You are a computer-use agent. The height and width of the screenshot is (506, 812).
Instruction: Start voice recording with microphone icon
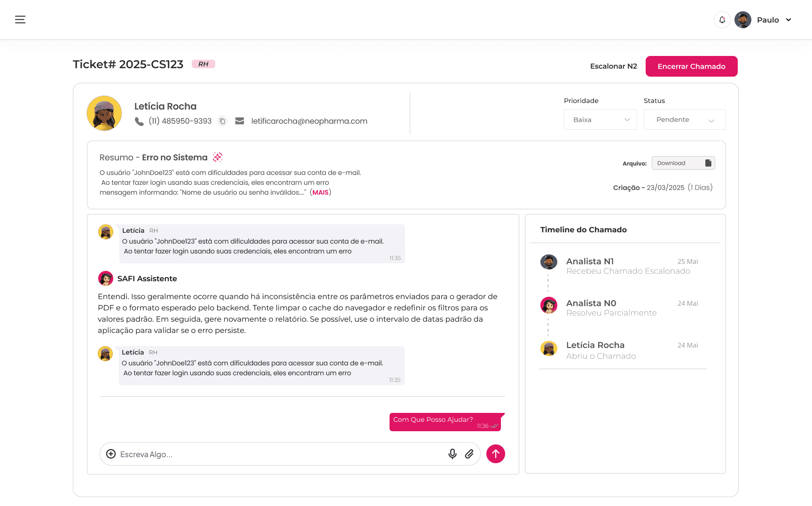452,454
